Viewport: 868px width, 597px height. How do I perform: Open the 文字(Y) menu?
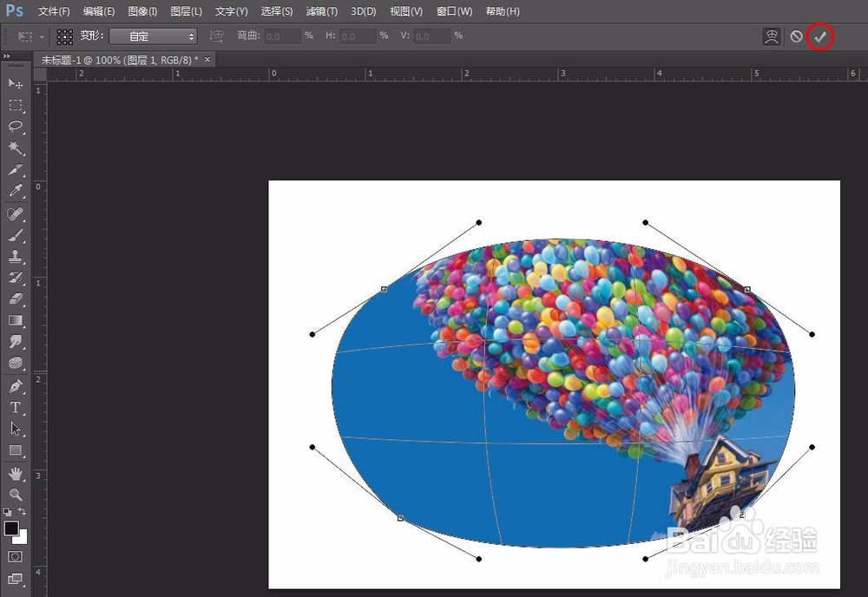(x=232, y=11)
